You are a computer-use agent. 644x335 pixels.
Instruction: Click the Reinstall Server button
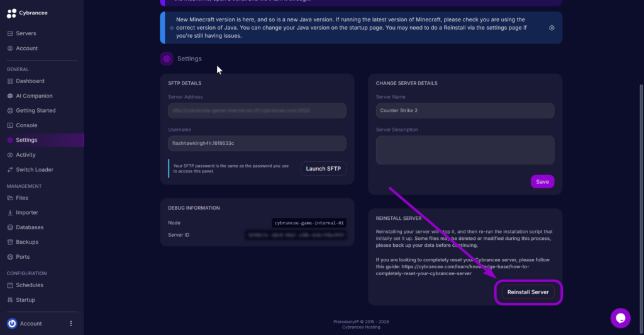[x=528, y=292]
